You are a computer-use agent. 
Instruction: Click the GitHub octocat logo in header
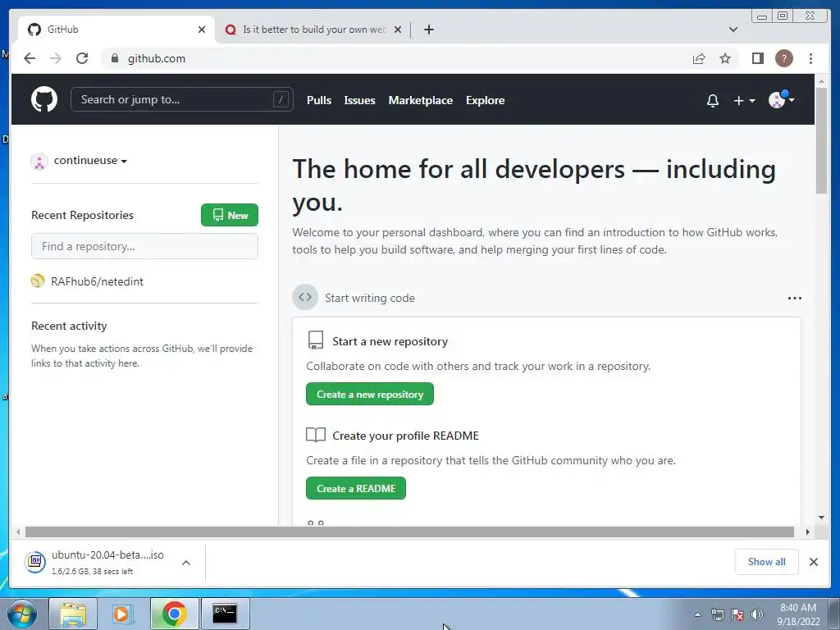pyautogui.click(x=44, y=99)
